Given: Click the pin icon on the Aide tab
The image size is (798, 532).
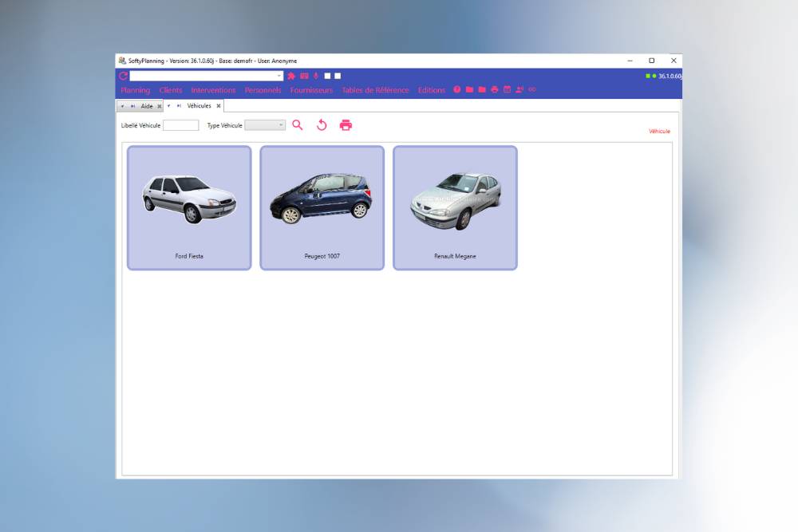Looking at the screenshot, I should pos(132,106).
